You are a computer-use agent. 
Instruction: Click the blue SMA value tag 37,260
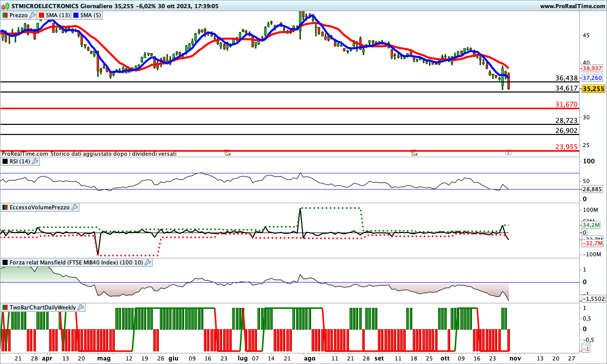pos(592,78)
